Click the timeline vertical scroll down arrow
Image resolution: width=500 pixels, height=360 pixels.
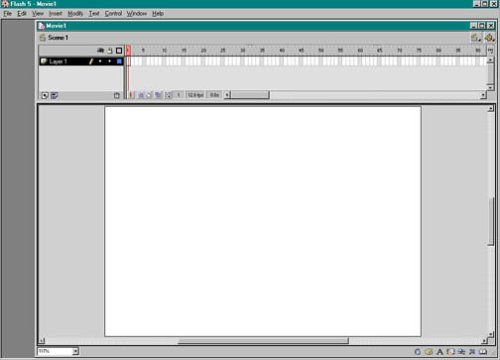point(490,87)
